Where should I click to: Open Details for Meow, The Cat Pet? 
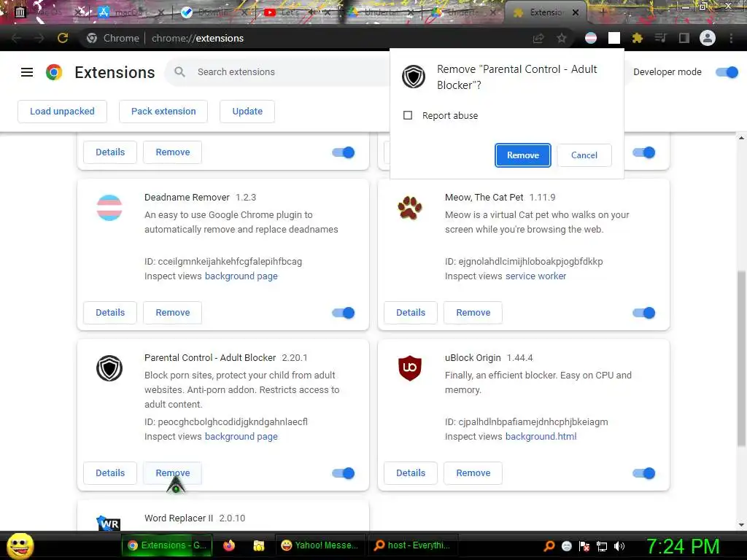click(411, 313)
